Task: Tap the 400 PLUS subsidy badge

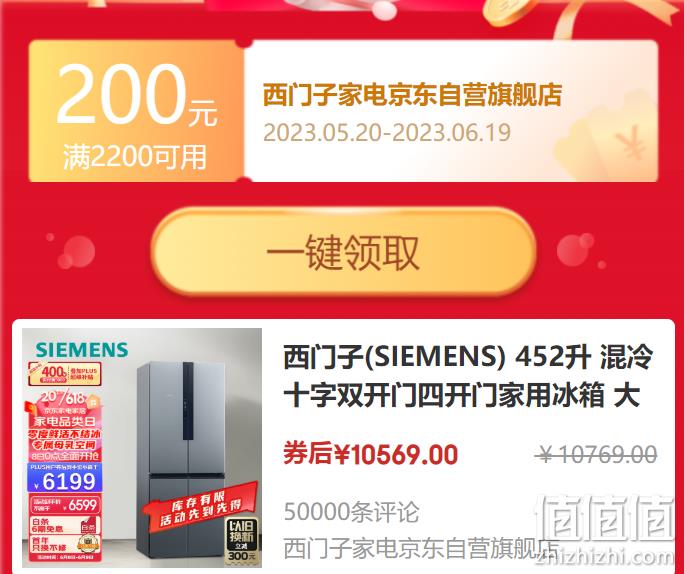Action: (65, 374)
